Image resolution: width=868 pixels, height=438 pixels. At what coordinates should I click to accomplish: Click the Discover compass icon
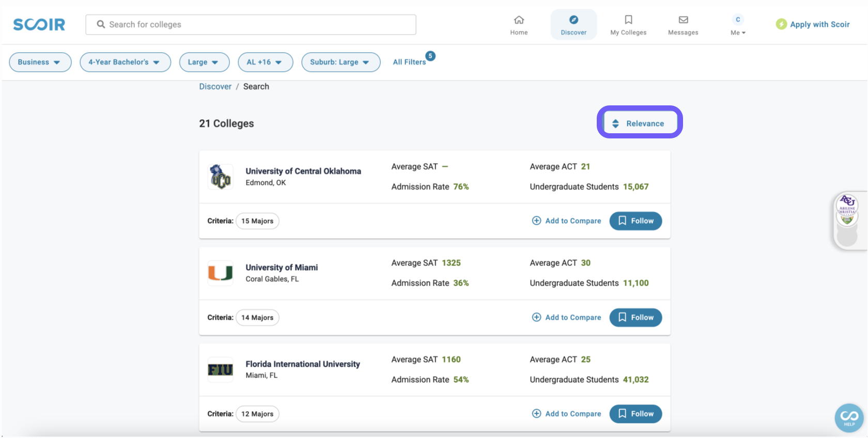pos(574,20)
